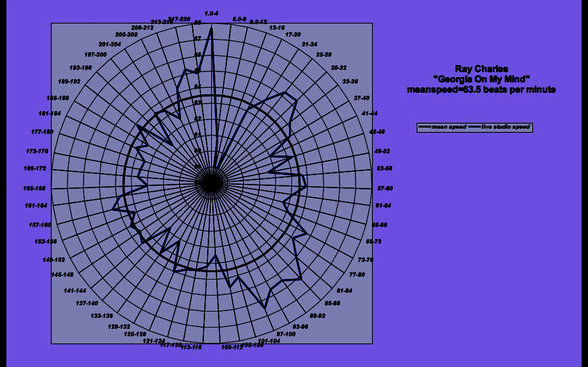Click the radar chart center point
Viewport: 588px width, 367px height.
click(x=211, y=183)
